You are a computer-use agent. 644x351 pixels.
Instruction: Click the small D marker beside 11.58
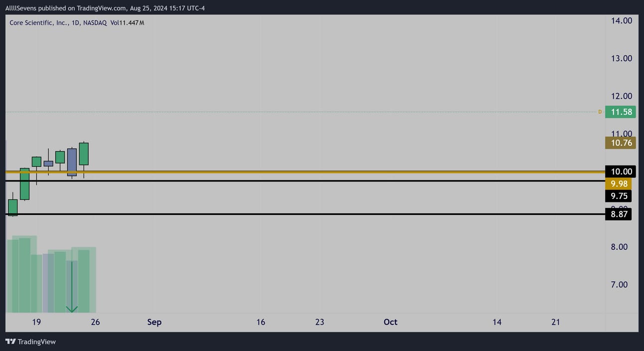[600, 112]
